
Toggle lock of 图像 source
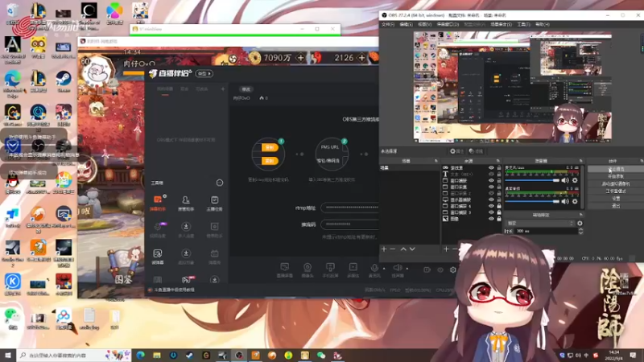click(499, 219)
